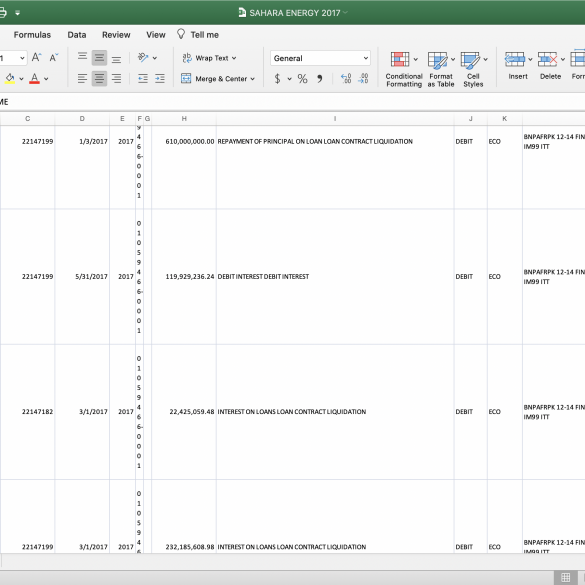This screenshot has height=585, width=585.
Task: Click the Tell me search box
Action: pyautogui.click(x=198, y=35)
